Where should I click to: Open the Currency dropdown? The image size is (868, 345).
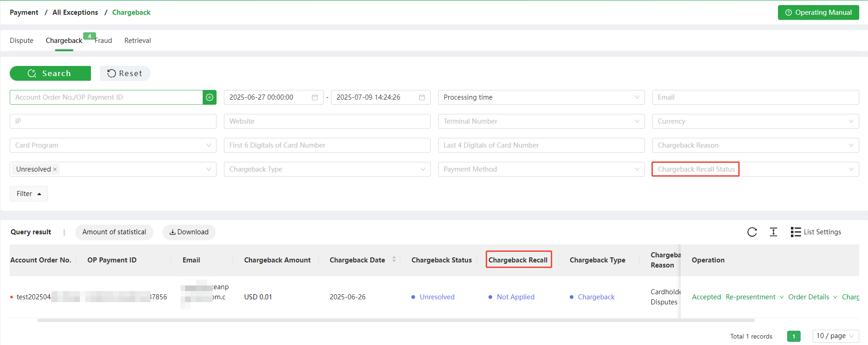point(755,121)
